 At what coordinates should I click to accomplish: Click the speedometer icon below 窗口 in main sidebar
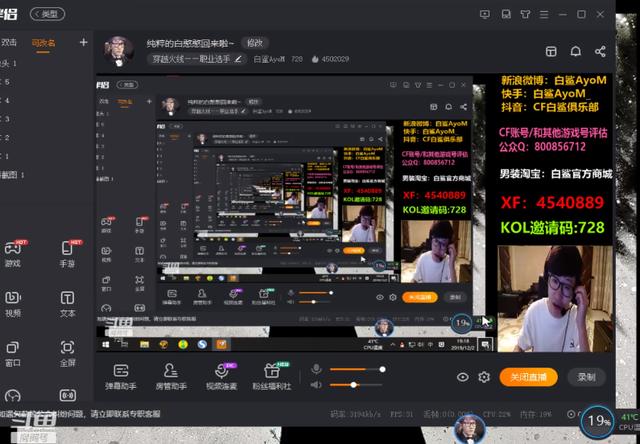point(13,395)
